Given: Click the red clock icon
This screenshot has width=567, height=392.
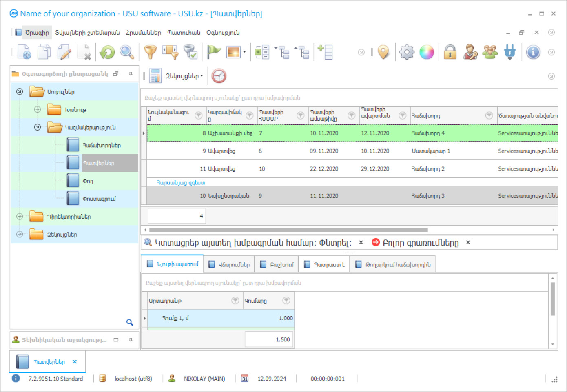Looking at the screenshot, I should (219, 76).
